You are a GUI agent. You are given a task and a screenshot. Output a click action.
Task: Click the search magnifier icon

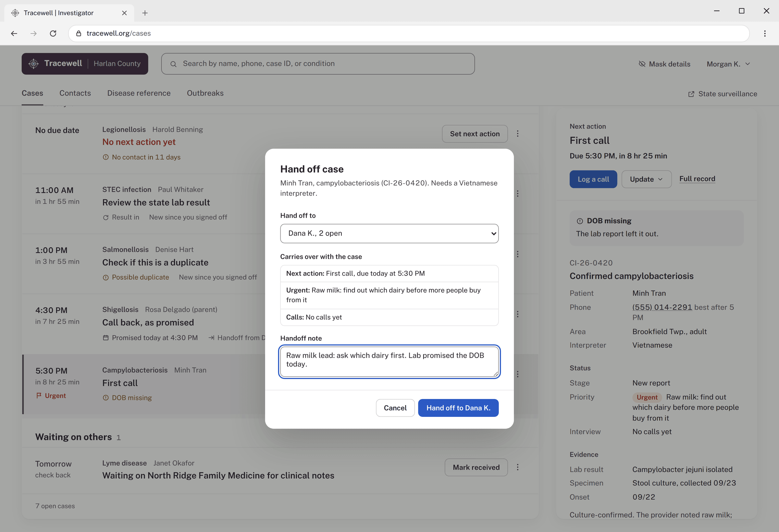point(173,64)
